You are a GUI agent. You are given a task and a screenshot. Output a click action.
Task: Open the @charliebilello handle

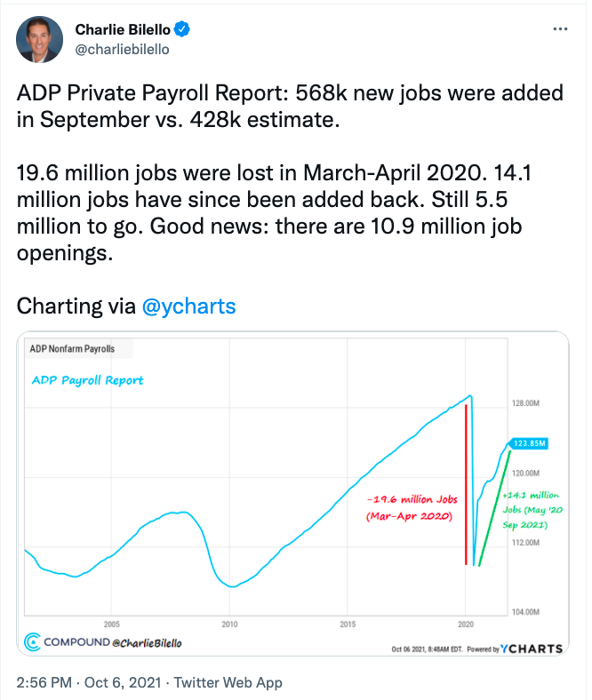click(122, 50)
